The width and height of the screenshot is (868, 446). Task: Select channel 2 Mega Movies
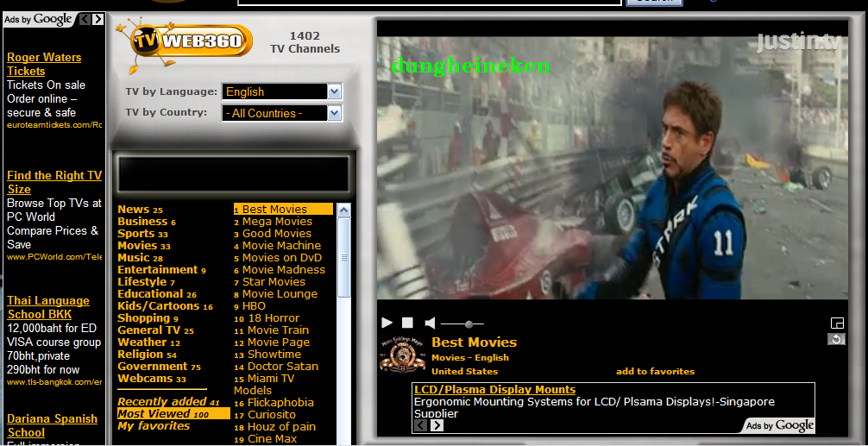click(x=273, y=222)
